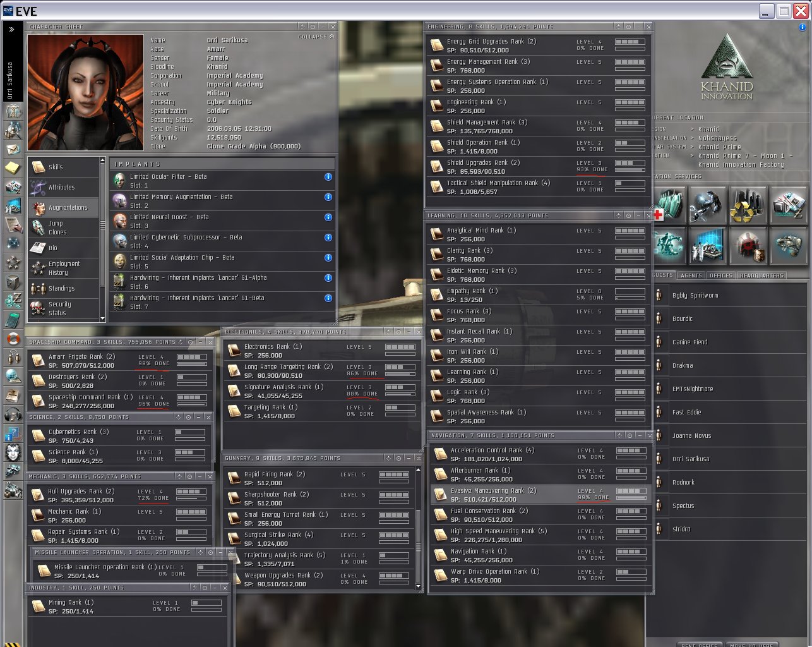Open the calculator icon in the Neocom sidebar
The image size is (812, 647).
coord(13,320)
